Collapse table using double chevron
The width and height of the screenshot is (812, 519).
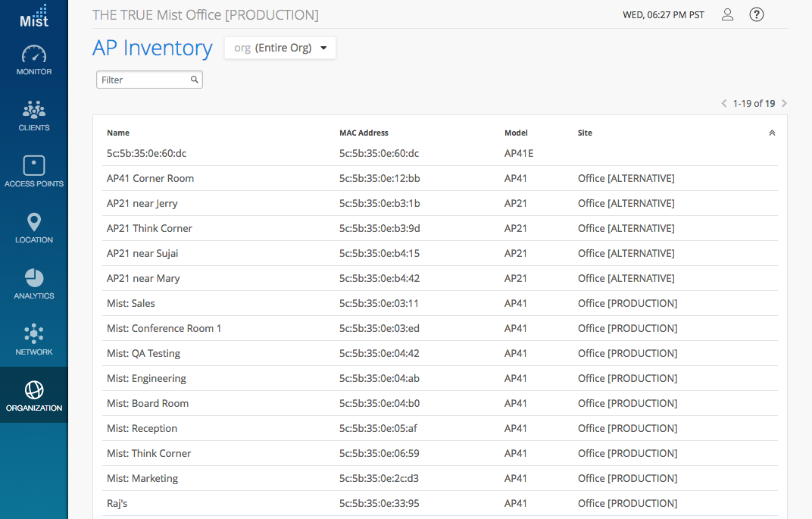tap(772, 133)
